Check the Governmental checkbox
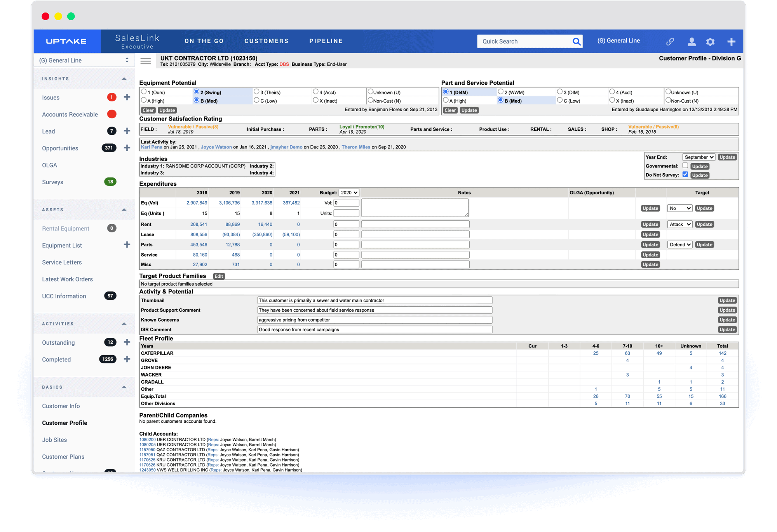This screenshot has height=532, width=777. (x=685, y=166)
